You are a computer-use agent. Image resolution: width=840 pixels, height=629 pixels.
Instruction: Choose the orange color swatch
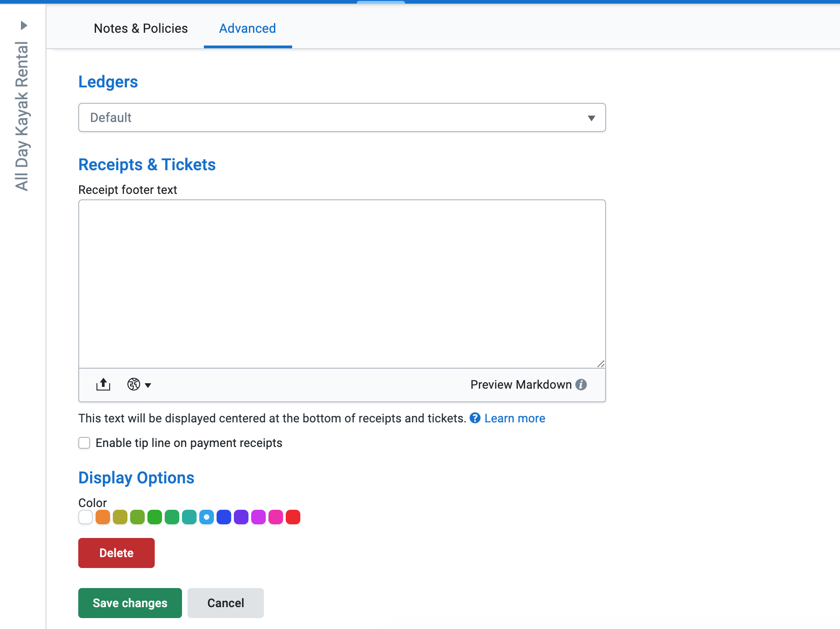click(103, 517)
